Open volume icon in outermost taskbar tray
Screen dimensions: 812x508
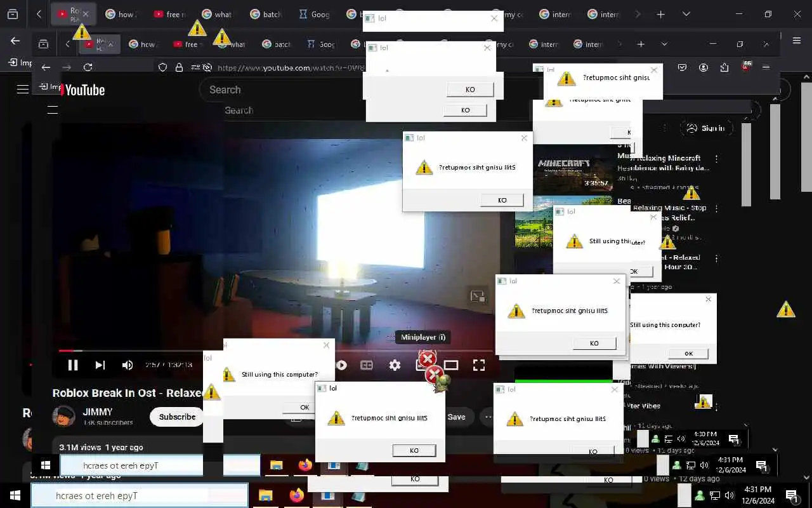729,495
